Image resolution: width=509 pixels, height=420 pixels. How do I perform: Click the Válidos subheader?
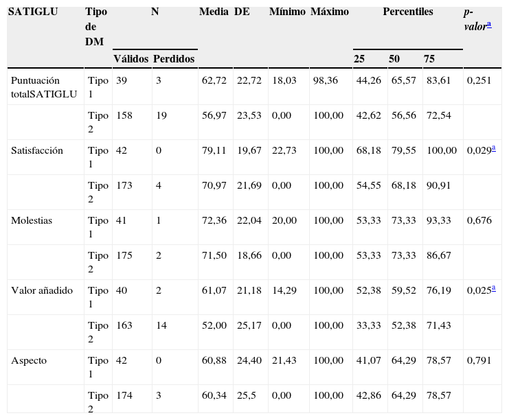pos(131,59)
